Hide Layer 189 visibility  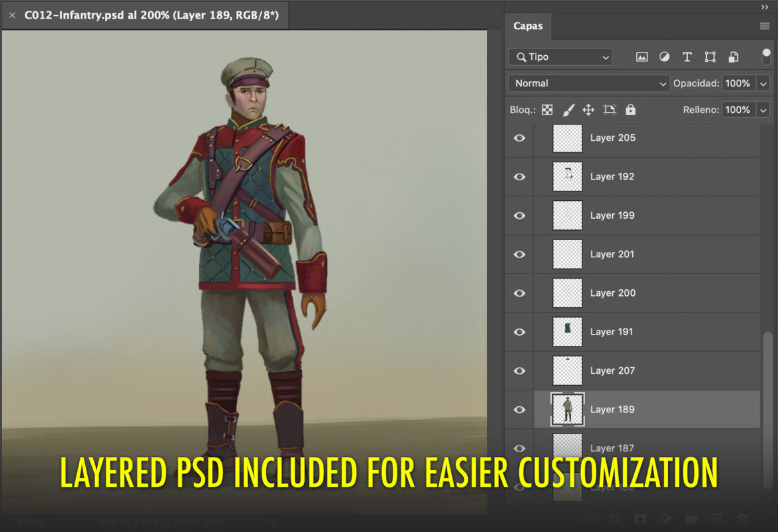519,409
